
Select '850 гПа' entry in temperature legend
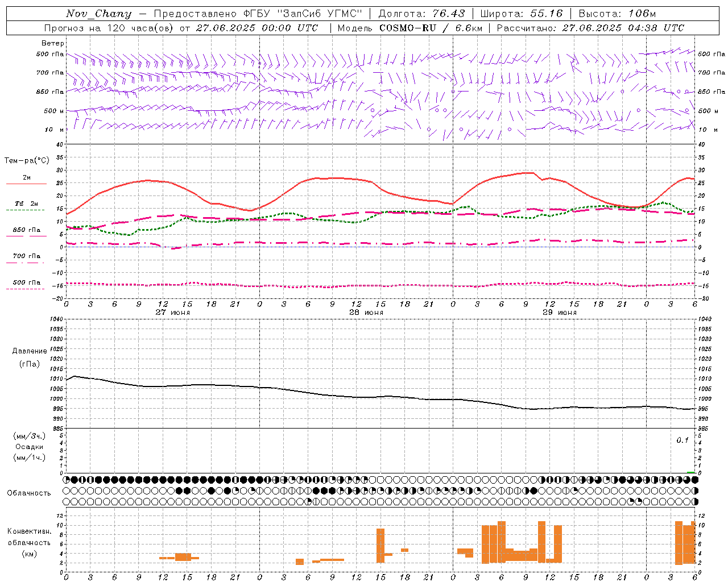[x=27, y=230]
